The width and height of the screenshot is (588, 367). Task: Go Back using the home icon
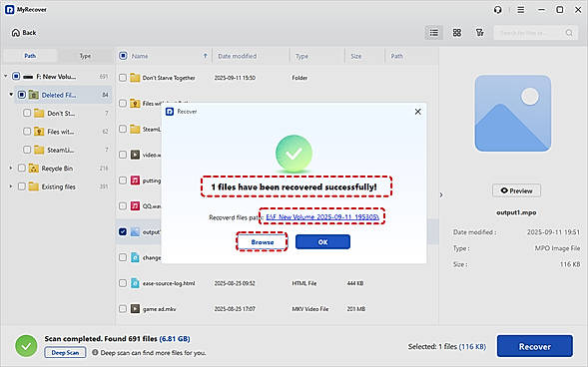point(24,33)
